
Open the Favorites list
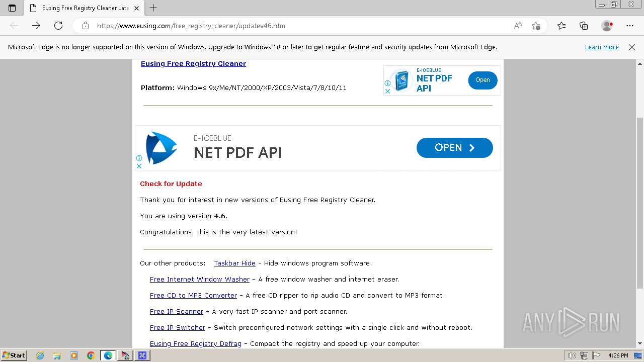pyautogui.click(x=561, y=26)
